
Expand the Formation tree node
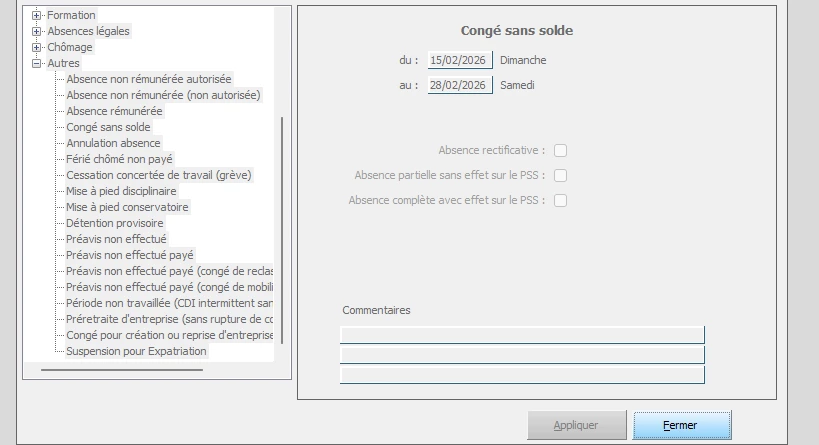click(x=37, y=15)
